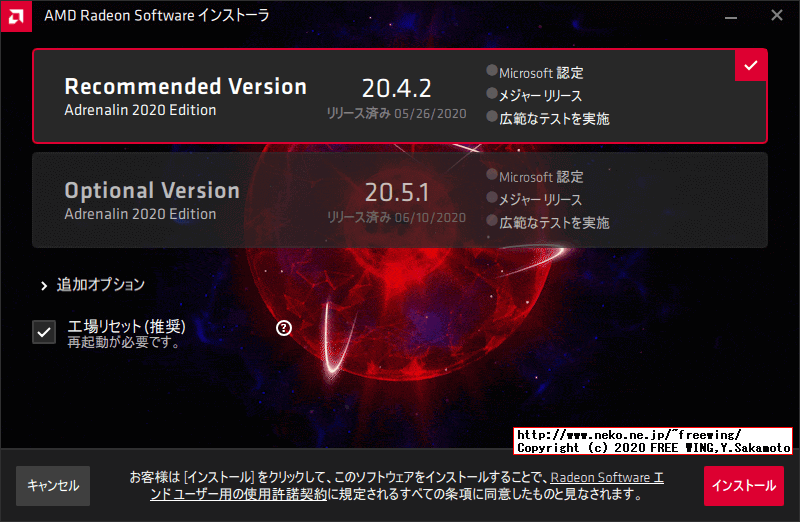Open the Radeon Software license agreement link
Screen dimensions: 800x522
pos(606,478)
